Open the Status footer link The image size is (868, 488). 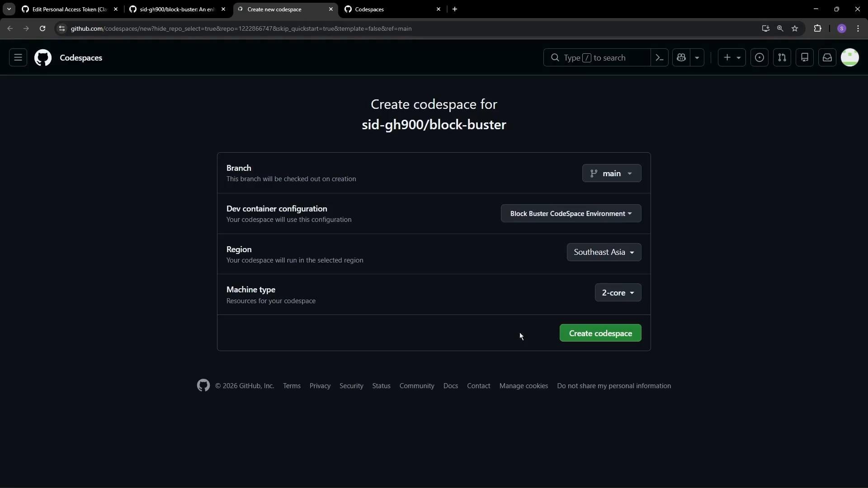pos(381,385)
